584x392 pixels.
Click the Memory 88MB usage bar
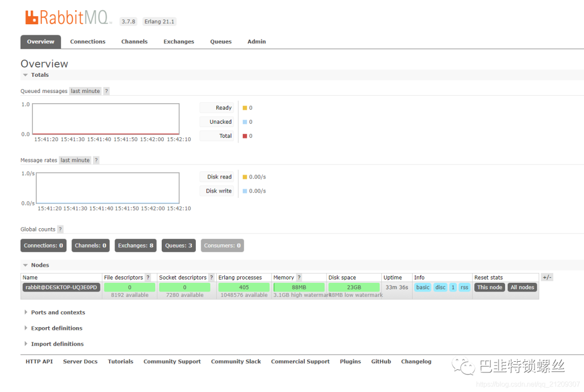tap(299, 288)
